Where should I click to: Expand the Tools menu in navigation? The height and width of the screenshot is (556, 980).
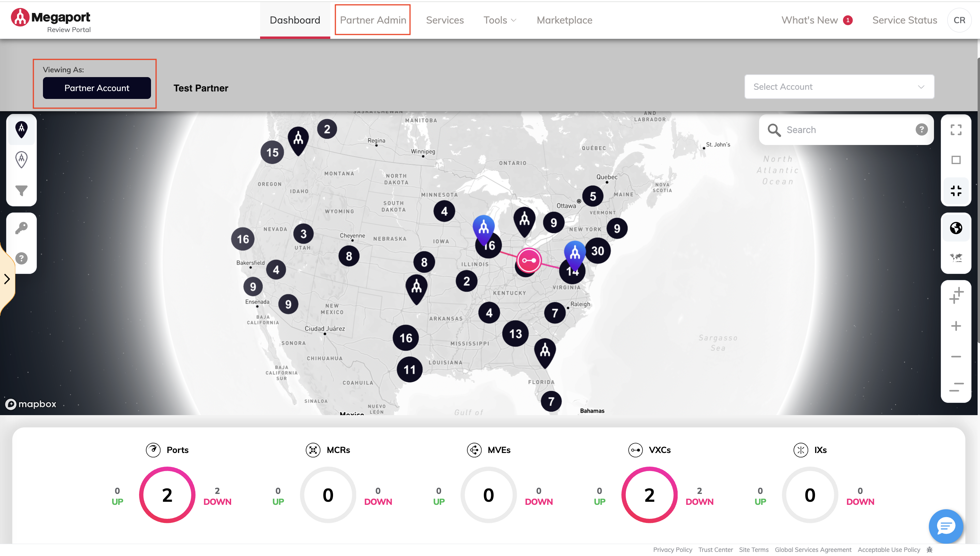coord(500,19)
